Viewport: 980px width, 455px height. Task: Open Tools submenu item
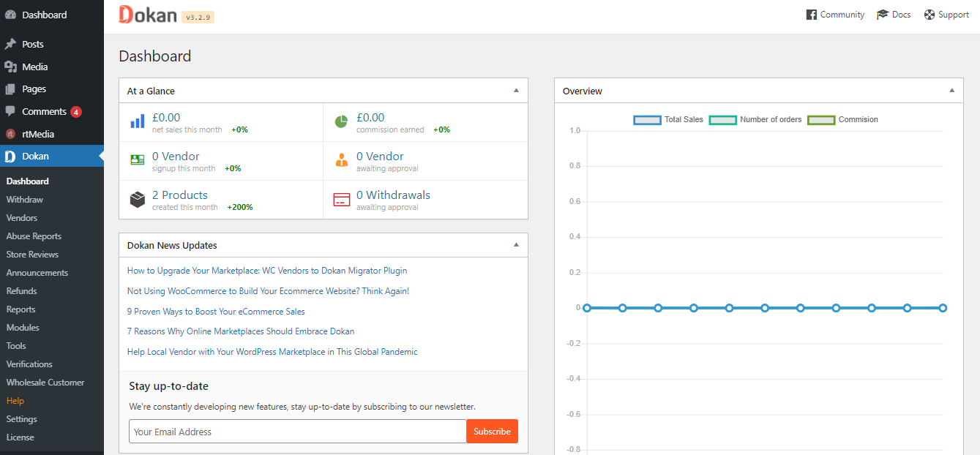[16, 346]
